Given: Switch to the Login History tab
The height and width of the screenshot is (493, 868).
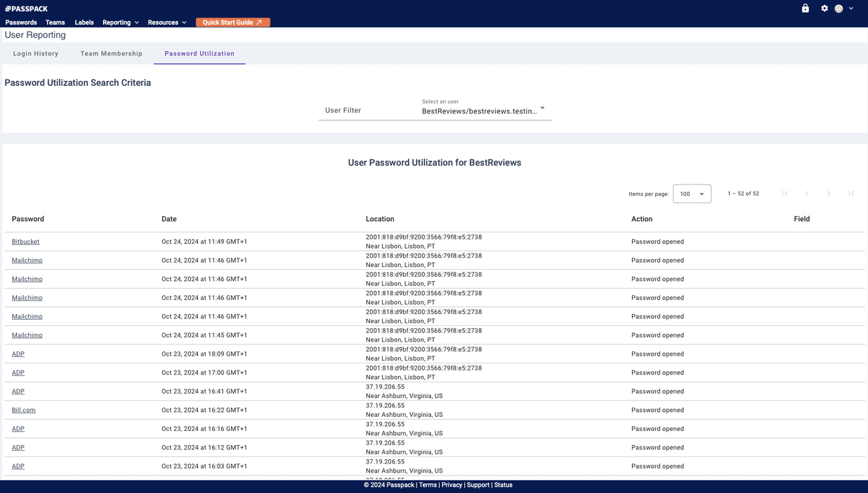Looking at the screenshot, I should tap(36, 53).
